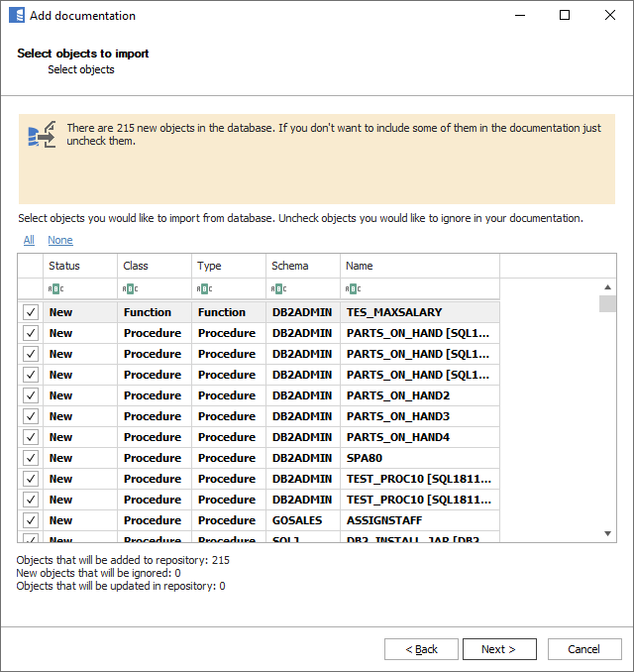Click the filter icon under Class column
The height and width of the screenshot is (672, 634).
coord(130,289)
